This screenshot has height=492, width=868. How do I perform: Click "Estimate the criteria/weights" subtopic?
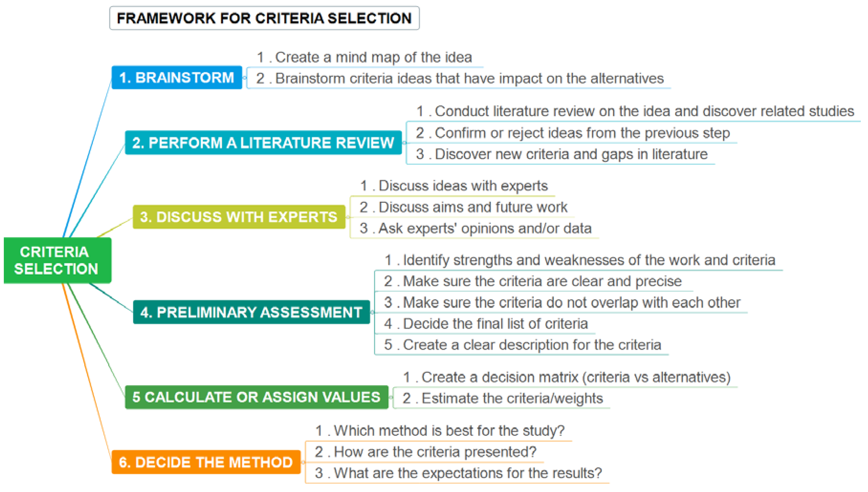pyautogui.click(x=503, y=398)
